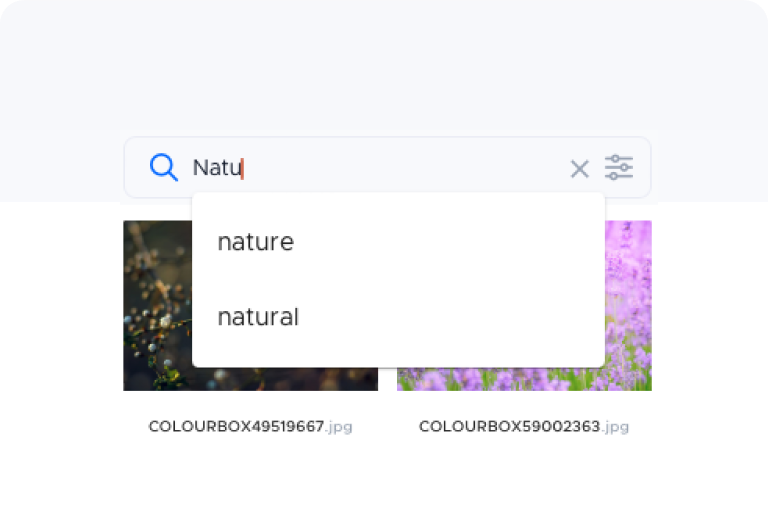Click the COLOURBOX49519667 image caption

(x=250, y=426)
